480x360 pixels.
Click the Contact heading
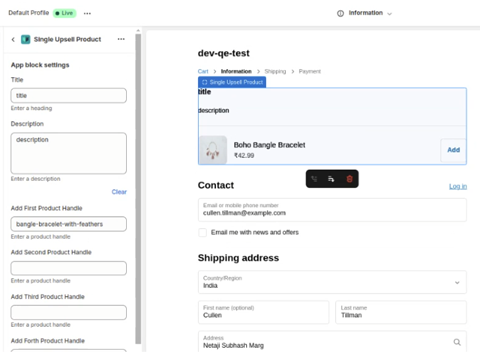[216, 185]
